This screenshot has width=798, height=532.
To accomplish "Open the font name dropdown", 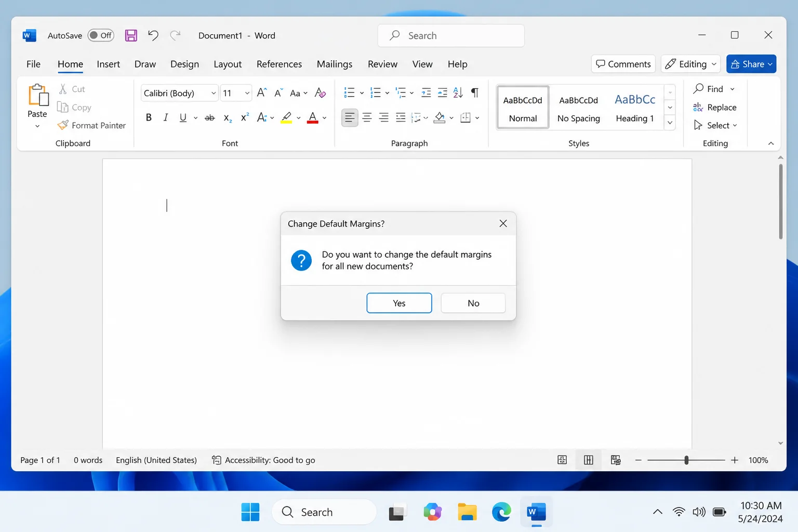I will click(x=214, y=93).
